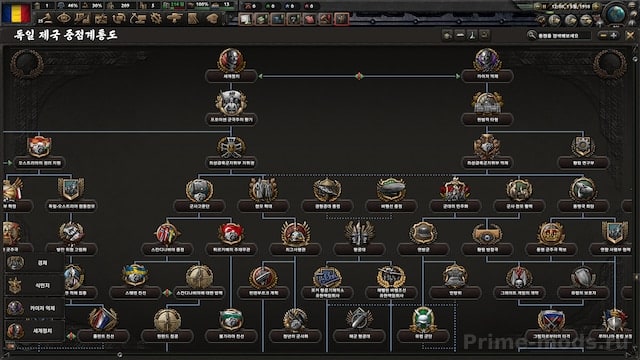Select the gear cog research focus
This screenshot has height=360, width=640.
coord(583,153)
